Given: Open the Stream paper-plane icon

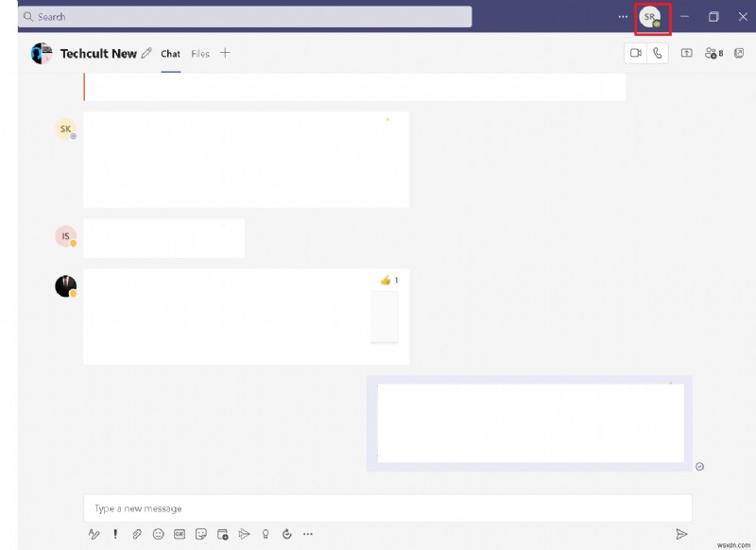Looking at the screenshot, I should (244, 534).
